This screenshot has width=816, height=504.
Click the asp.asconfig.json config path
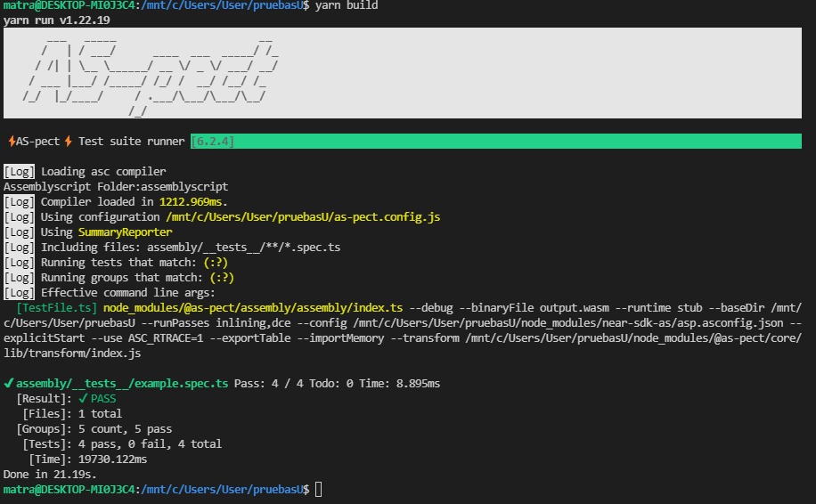pyautogui.click(x=568, y=323)
